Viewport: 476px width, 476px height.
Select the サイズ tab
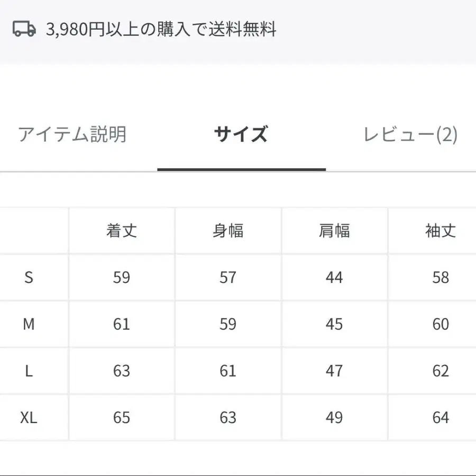pos(240,135)
